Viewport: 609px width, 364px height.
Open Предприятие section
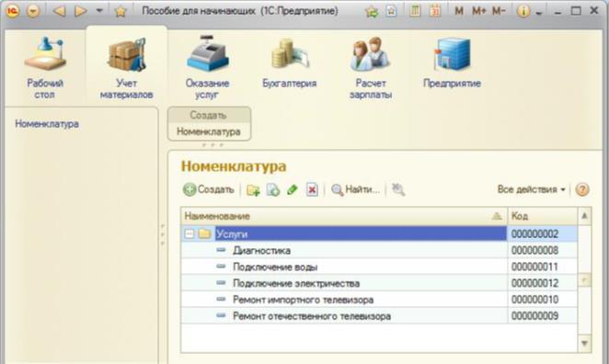click(x=452, y=63)
